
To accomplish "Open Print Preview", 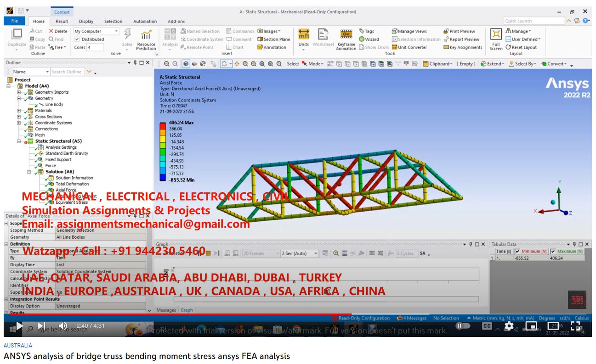I will 460,31.
